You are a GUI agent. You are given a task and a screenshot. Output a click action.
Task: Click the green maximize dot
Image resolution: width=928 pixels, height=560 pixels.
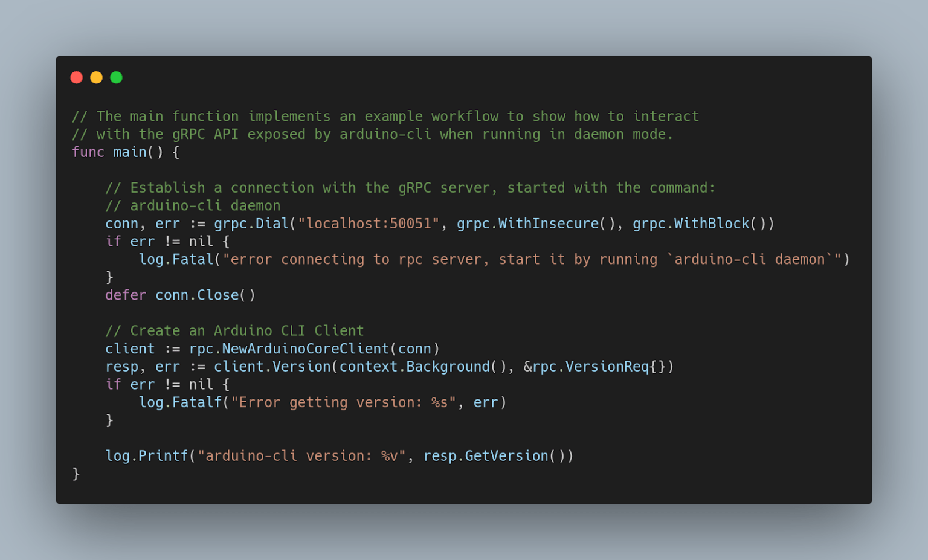tap(117, 77)
